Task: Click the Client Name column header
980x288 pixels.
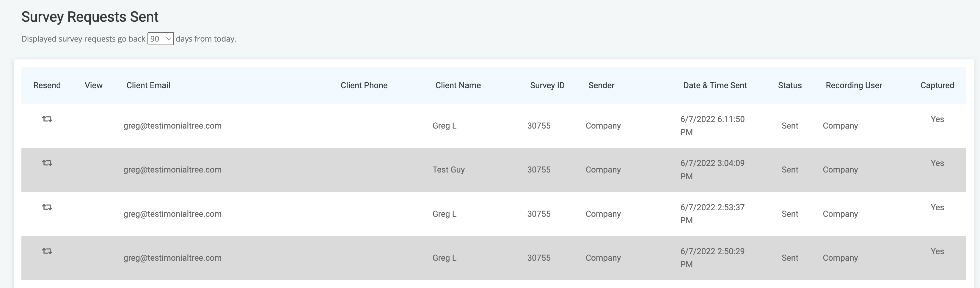Action: pos(458,86)
